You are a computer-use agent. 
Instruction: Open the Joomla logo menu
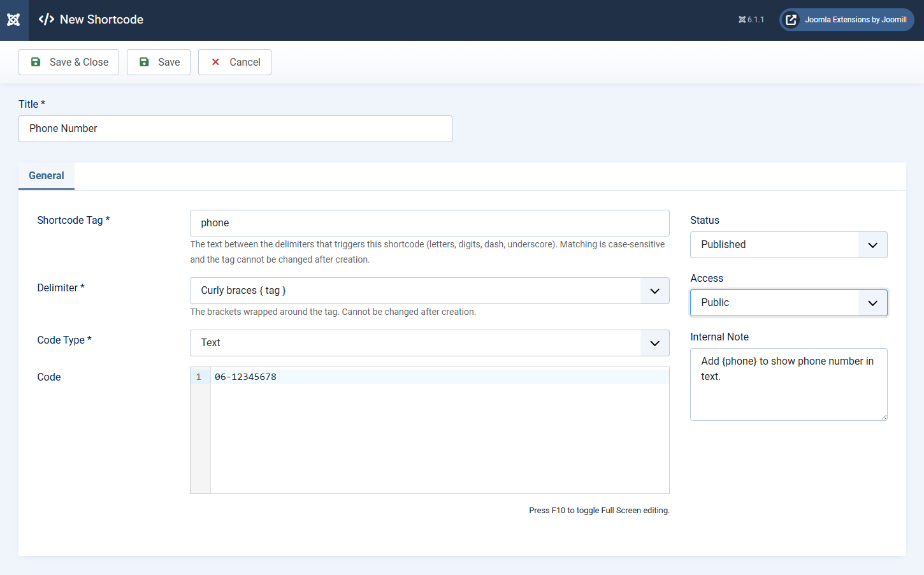pyautogui.click(x=14, y=20)
